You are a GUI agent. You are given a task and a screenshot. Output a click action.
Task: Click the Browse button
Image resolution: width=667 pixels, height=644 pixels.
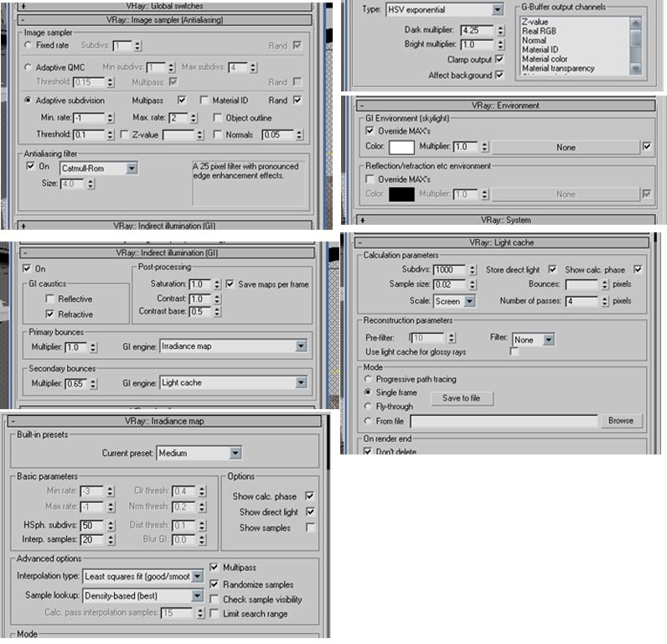pyautogui.click(x=621, y=421)
